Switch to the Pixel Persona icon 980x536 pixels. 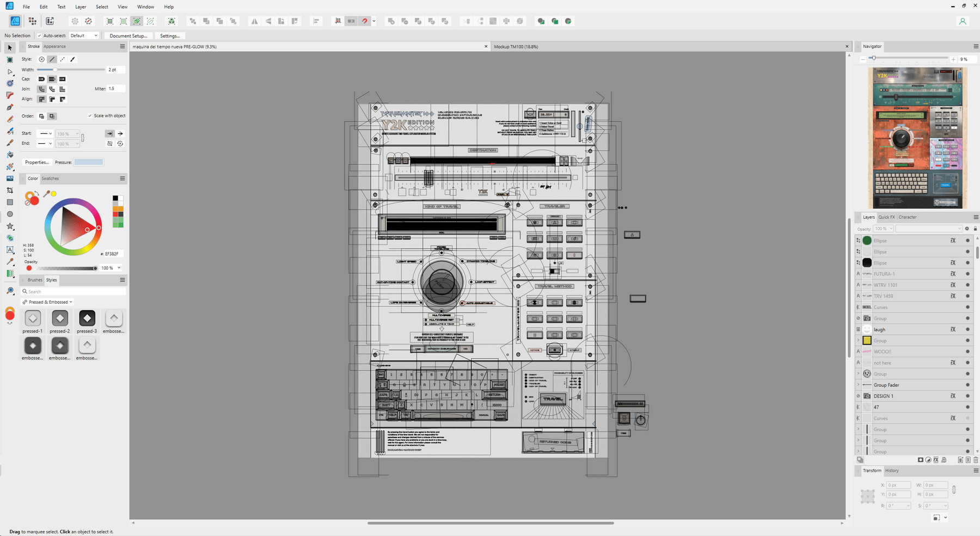pos(33,21)
